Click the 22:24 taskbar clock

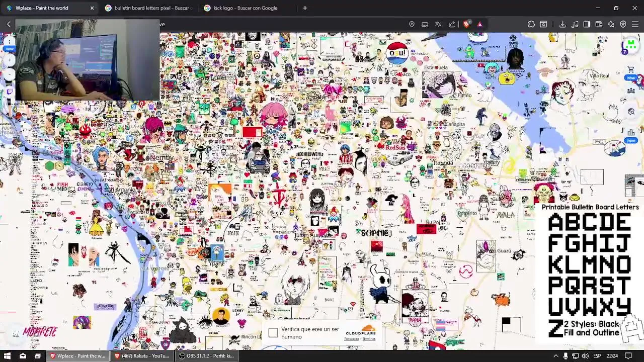click(612, 356)
